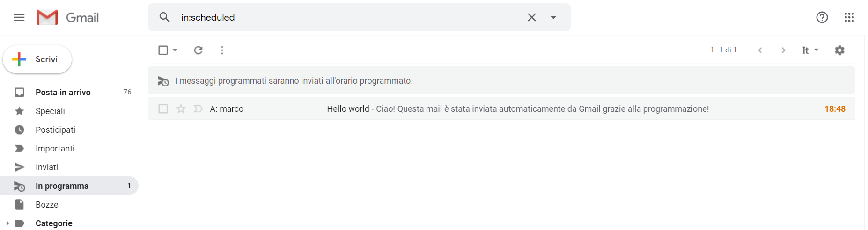Image resolution: width=868 pixels, height=230 pixels.
Task: Open the settings gear
Action: click(839, 50)
